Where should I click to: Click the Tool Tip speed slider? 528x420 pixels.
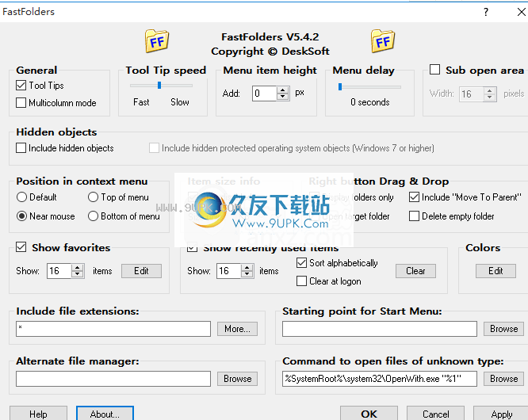(x=161, y=86)
